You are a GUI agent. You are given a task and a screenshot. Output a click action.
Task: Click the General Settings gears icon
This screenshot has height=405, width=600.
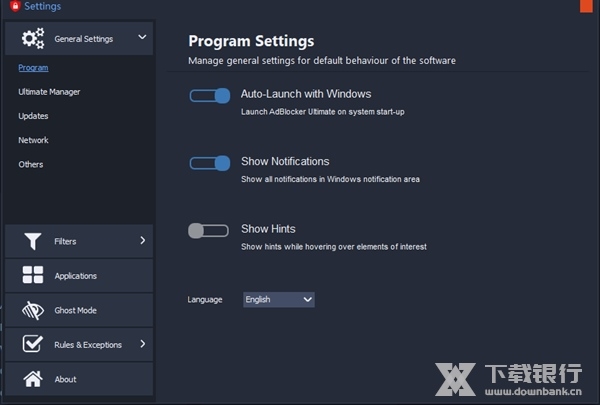point(33,39)
